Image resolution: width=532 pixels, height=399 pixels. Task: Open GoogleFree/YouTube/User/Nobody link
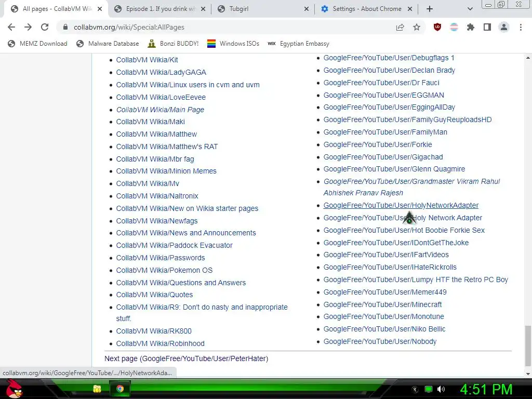[380, 342]
